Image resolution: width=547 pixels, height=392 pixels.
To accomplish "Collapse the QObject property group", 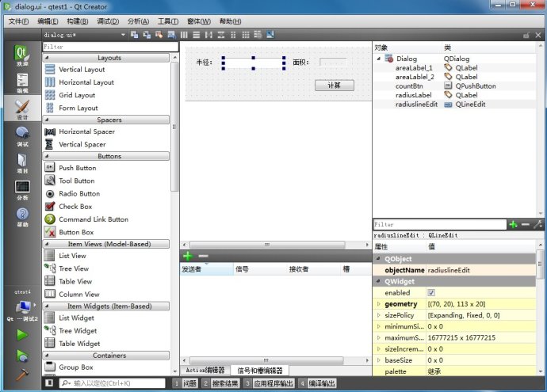I will click(379, 258).
